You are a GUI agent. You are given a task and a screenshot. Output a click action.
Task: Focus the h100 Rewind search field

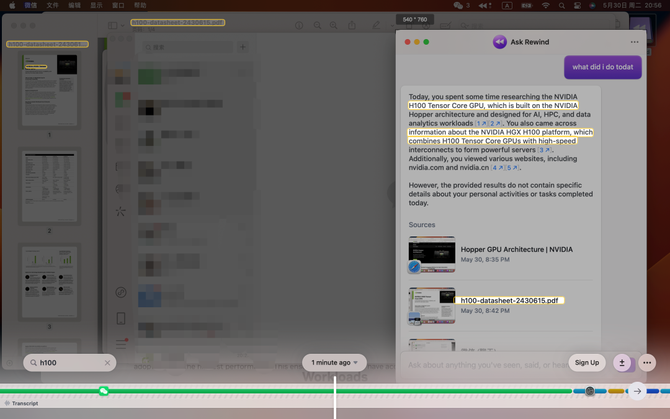click(x=70, y=363)
